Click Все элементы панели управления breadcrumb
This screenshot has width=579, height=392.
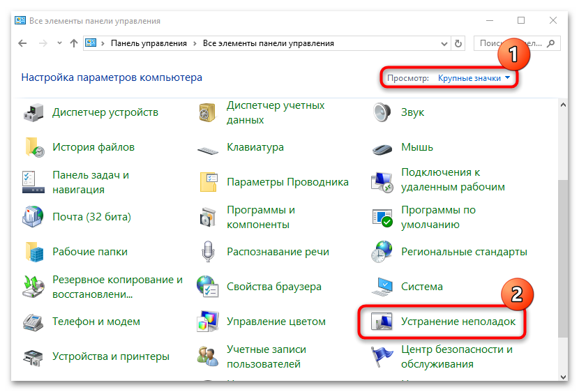click(269, 43)
